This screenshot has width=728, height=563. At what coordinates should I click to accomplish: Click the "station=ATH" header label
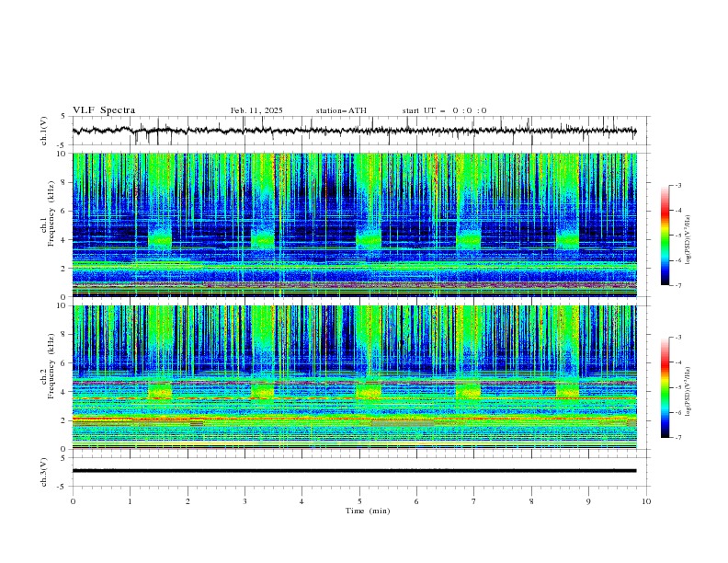(x=341, y=110)
